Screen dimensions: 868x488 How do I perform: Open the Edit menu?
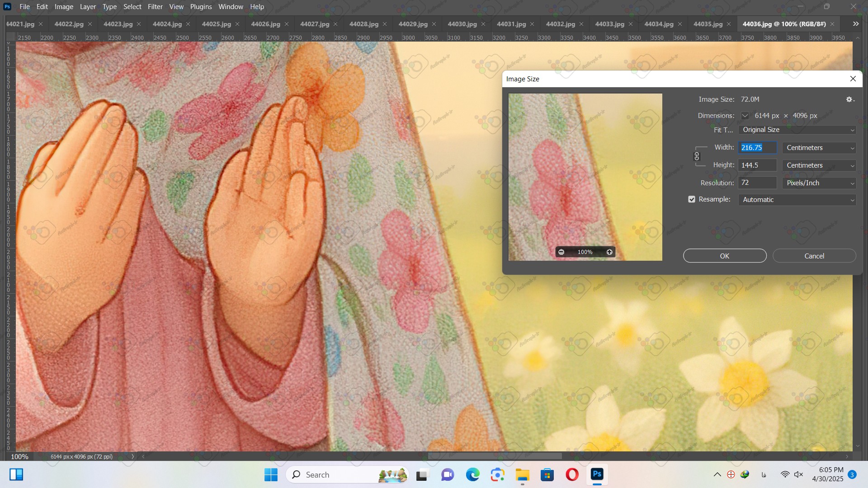(42, 7)
